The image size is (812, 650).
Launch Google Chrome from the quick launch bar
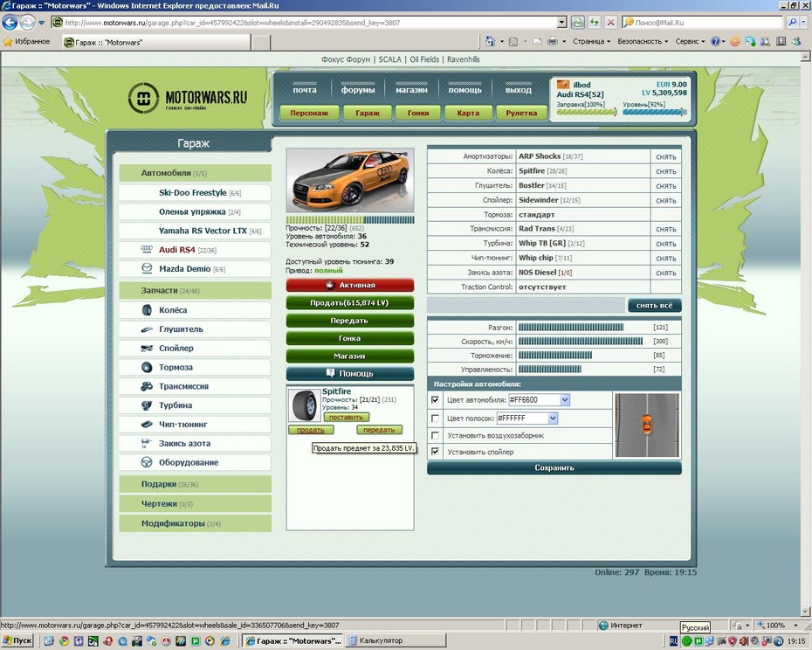coord(64,641)
